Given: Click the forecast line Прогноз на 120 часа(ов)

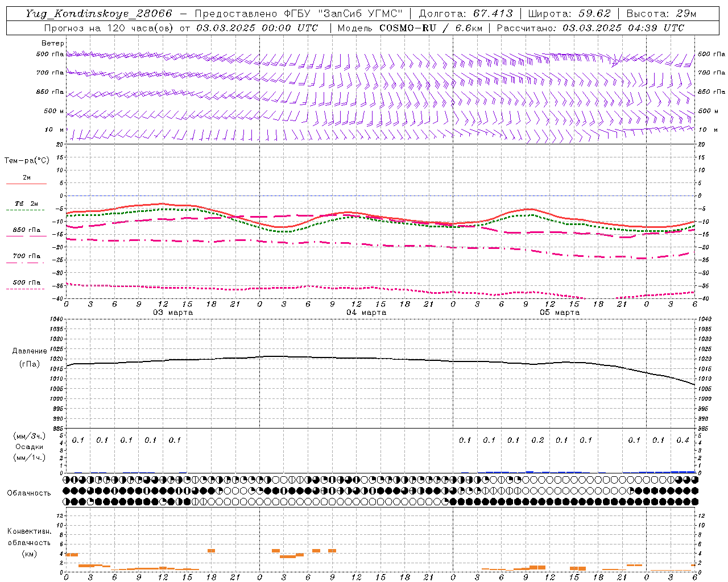Looking at the screenshot, I should pos(109,28).
